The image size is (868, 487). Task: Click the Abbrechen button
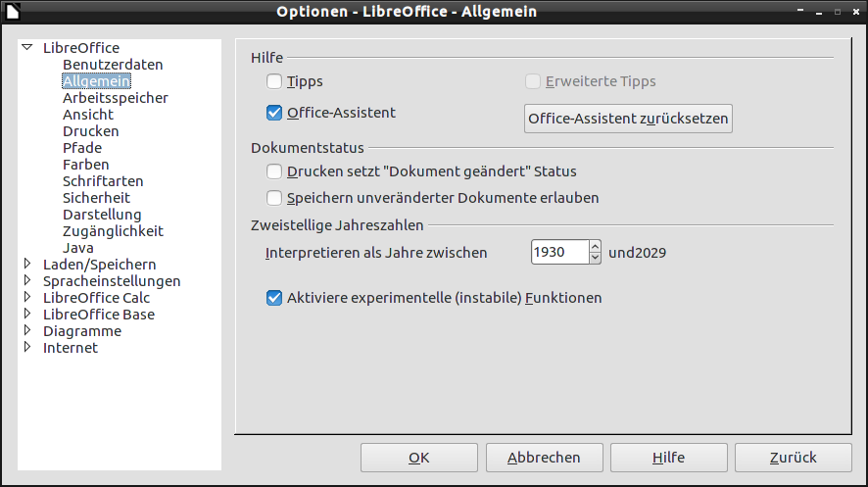(544, 458)
